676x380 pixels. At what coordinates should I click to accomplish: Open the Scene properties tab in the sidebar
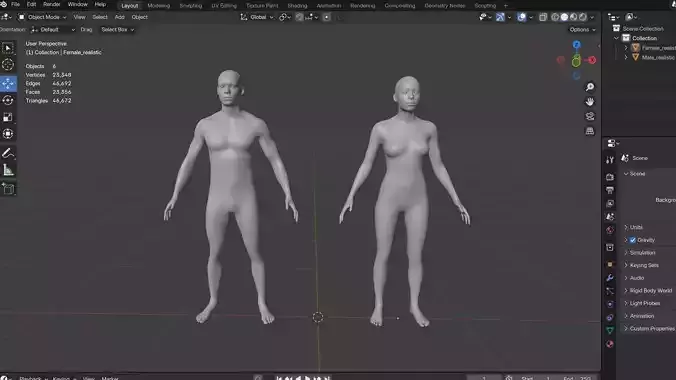click(610, 217)
